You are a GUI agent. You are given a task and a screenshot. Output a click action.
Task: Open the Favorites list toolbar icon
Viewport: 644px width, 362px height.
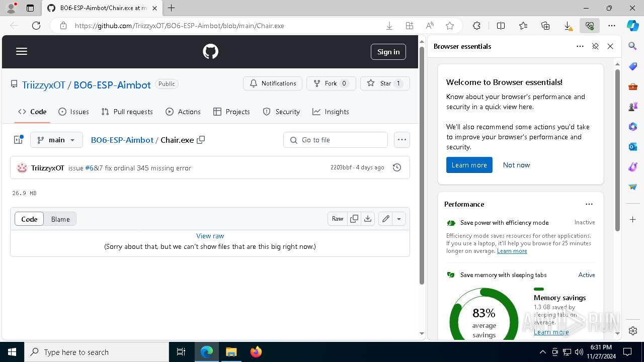[523, 26]
